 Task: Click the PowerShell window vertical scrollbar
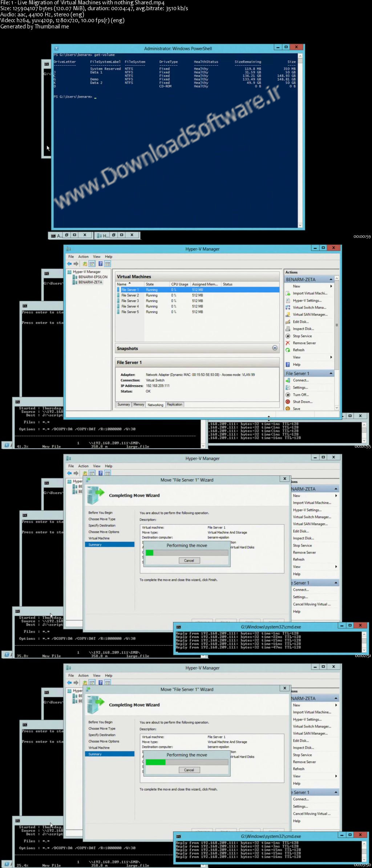coord(300,141)
